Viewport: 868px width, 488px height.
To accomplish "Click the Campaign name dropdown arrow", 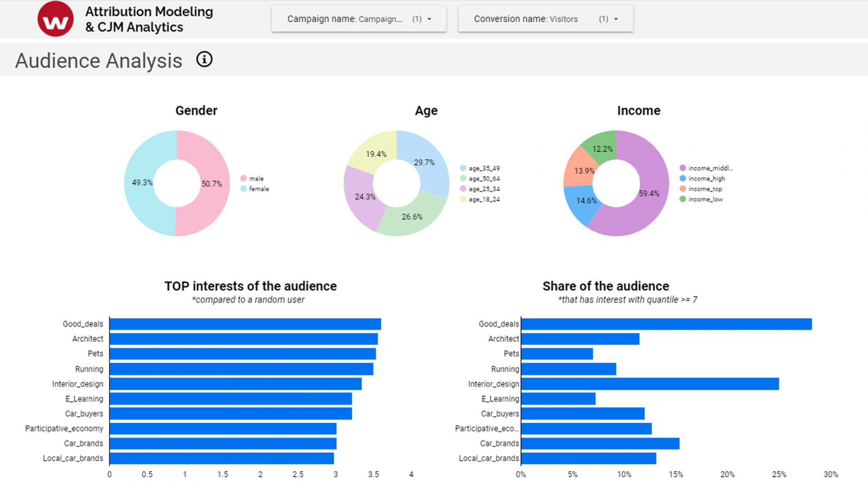I will [x=430, y=19].
